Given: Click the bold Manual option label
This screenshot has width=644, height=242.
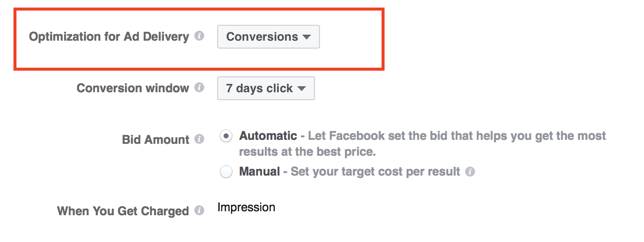Looking at the screenshot, I should 259,172.
